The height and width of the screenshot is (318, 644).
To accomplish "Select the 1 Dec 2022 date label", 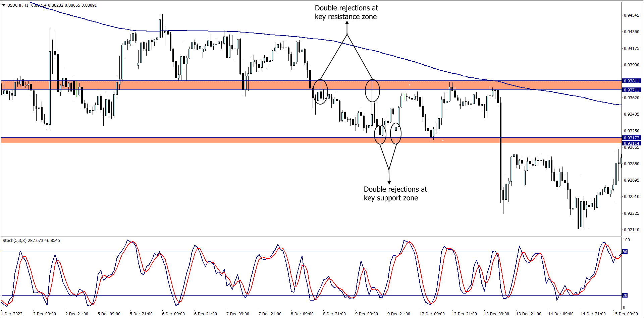I will click(x=12, y=314).
